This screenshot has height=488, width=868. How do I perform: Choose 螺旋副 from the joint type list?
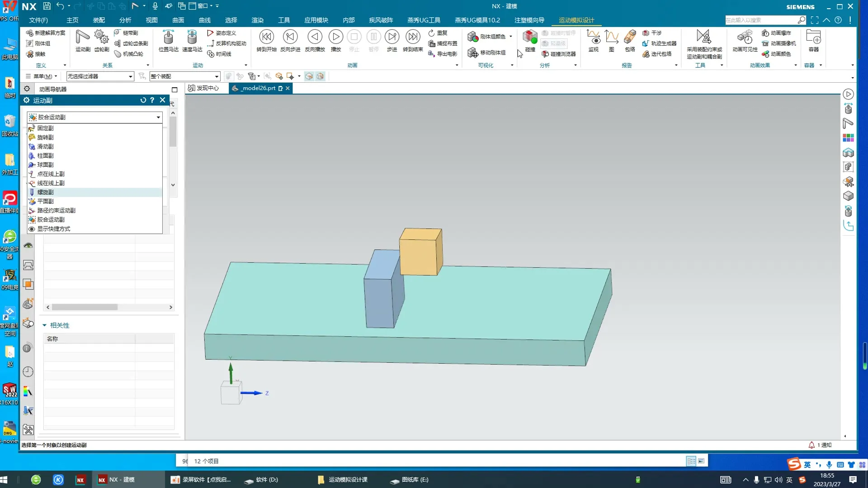[45, 192]
